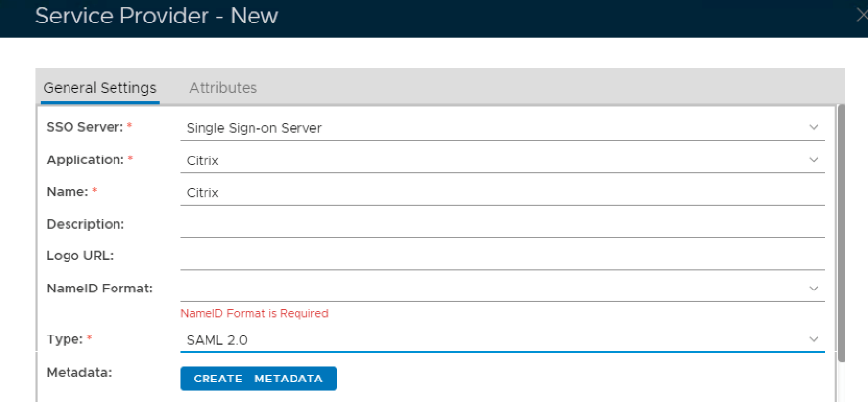This screenshot has width=868, height=402.
Task: Switch to the Attributes tab
Action: [x=223, y=88]
